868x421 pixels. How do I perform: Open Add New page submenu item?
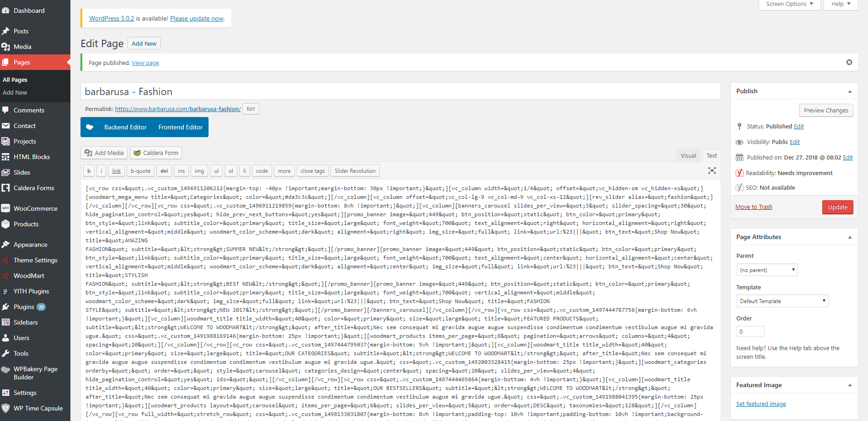[x=15, y=92]
